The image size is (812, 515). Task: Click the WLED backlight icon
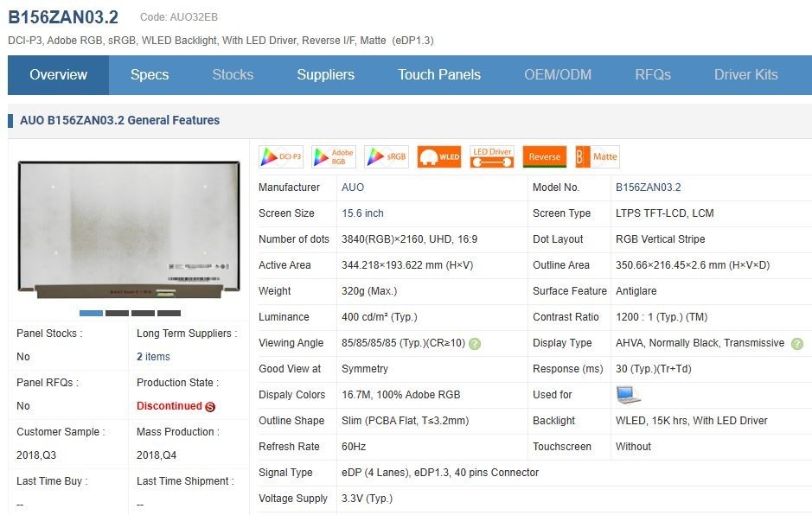(439, 156)
